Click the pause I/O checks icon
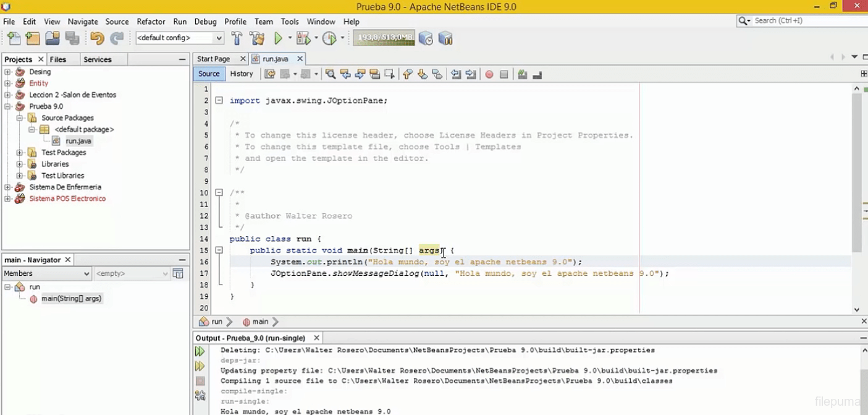The image size is (868, 415). pos(445,38)
